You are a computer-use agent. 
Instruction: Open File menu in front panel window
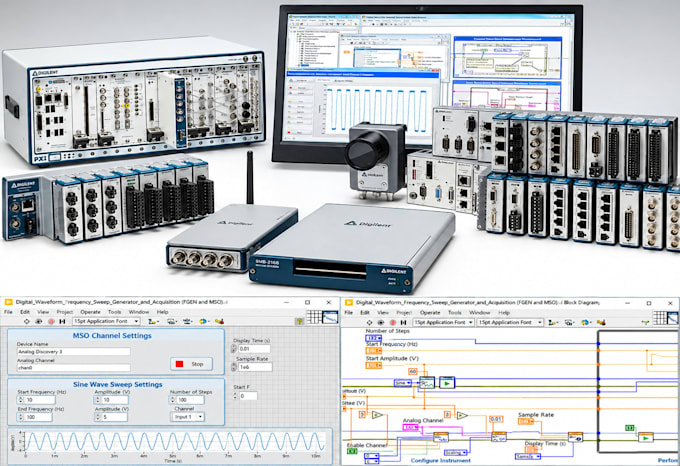(8, 312)
